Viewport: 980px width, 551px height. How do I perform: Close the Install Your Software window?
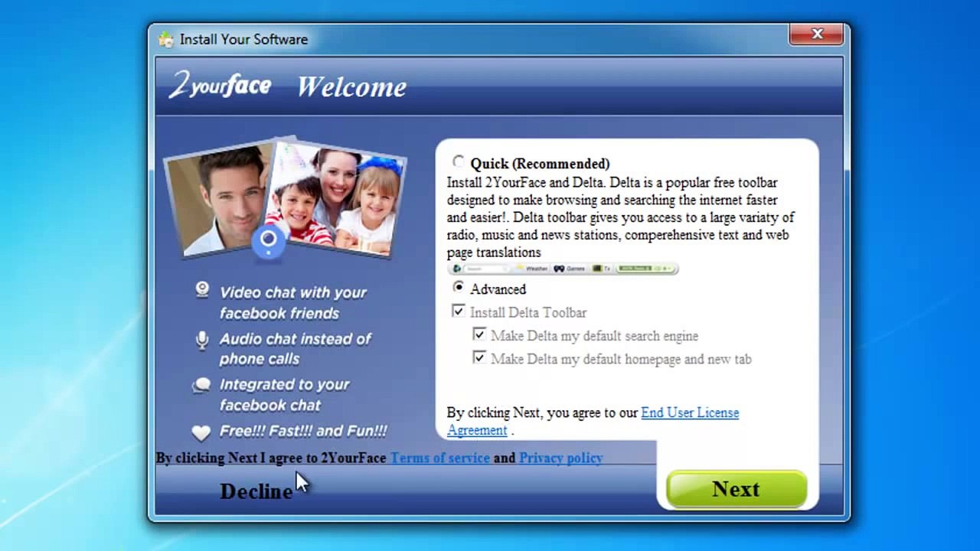[x=817, y=34]
